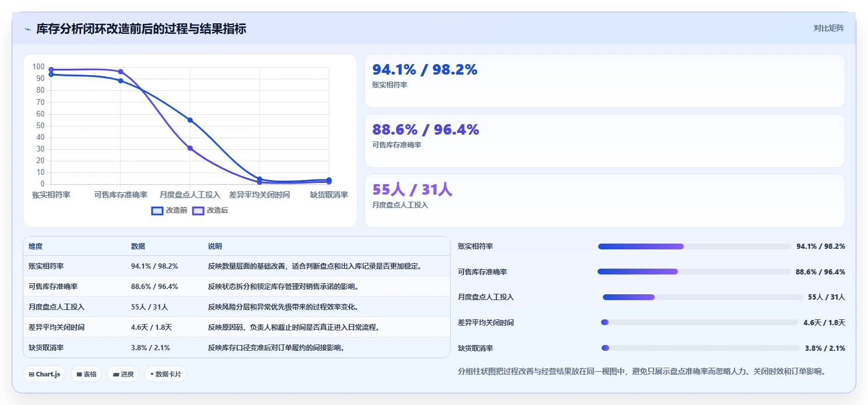Click the 对比矩阵 label in the header
The height and width of the screenshot is (405, 868).
coord(828,28)
